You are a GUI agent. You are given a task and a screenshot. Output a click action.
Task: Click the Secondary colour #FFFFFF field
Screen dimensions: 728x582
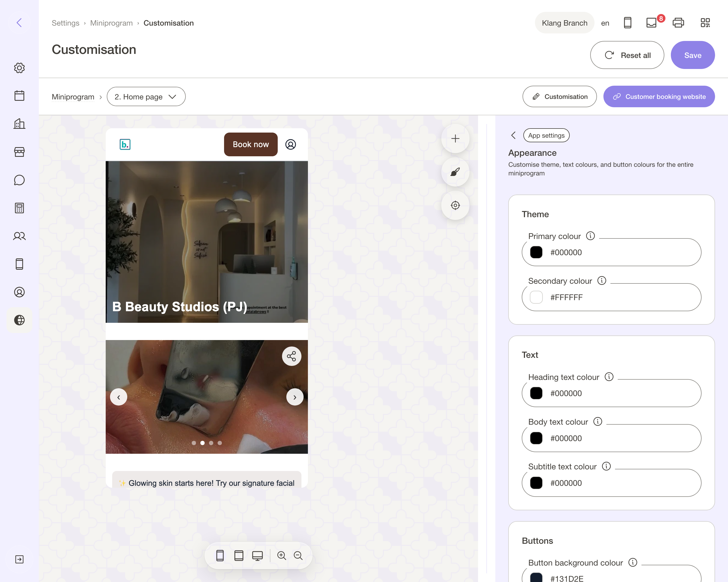(x=611, y=297)
